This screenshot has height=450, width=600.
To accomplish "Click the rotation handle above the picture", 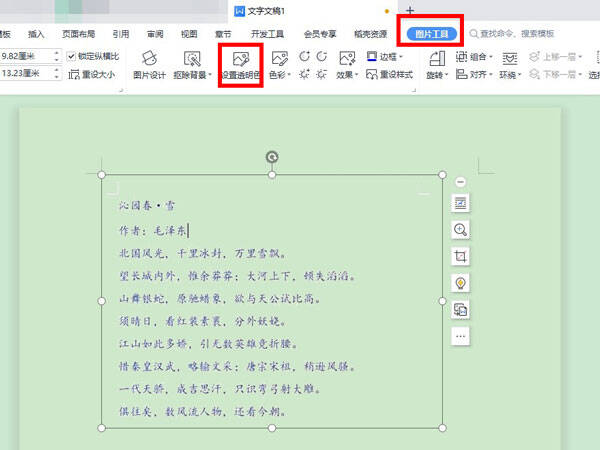I will [x=272, y=157].
